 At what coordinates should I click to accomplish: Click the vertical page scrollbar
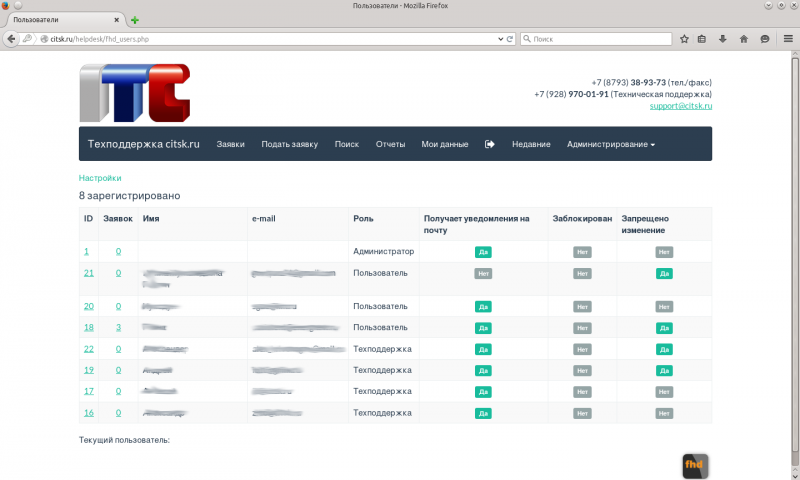tap(795, 255)
